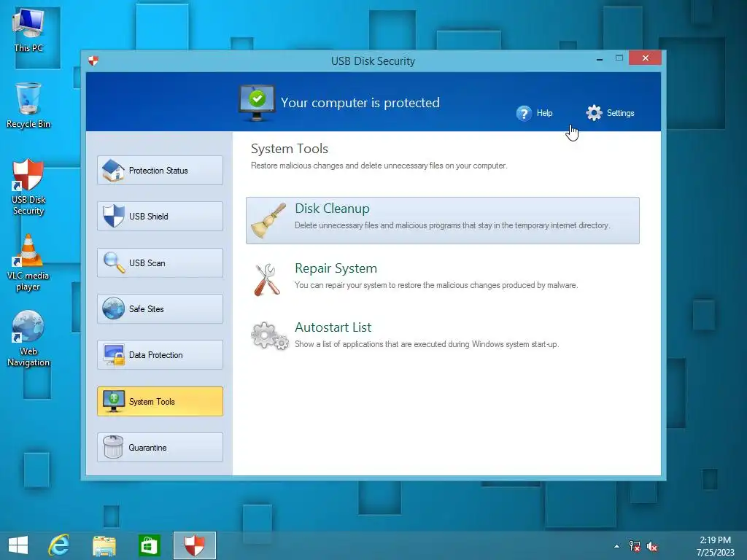The height and width of the screenshot is (560, 747).
Task: Maximize the USB Disk Security window
Action: click(x=619, y=58)
